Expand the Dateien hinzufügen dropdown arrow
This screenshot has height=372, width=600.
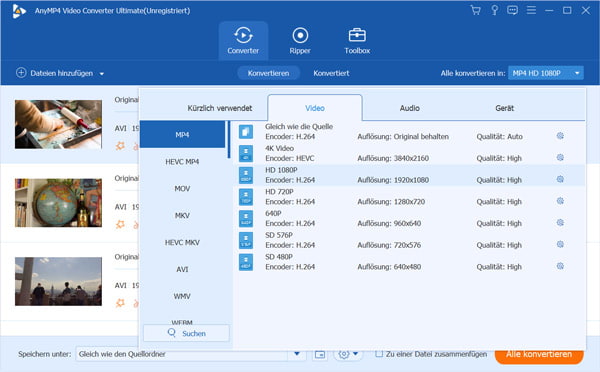[102, 74]
